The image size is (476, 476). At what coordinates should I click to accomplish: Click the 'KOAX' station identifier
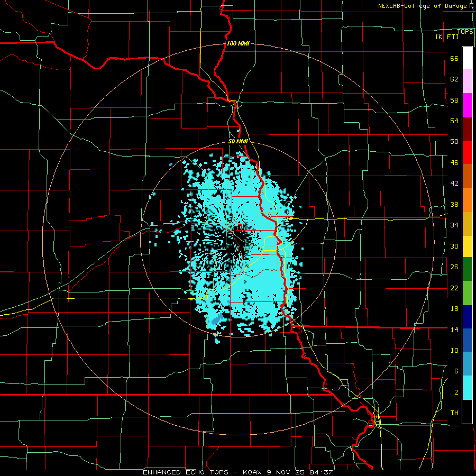coord(252,472)
